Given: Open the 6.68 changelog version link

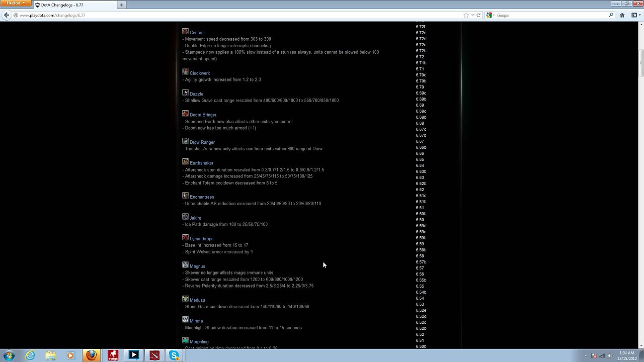Looking at the screenshot, I should [x=420, y=123].
